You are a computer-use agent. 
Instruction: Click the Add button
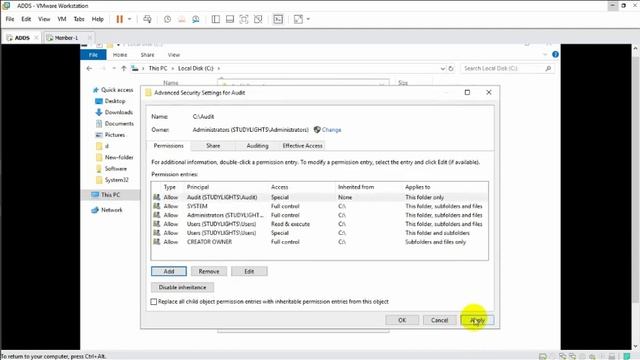tap(169, 271)
